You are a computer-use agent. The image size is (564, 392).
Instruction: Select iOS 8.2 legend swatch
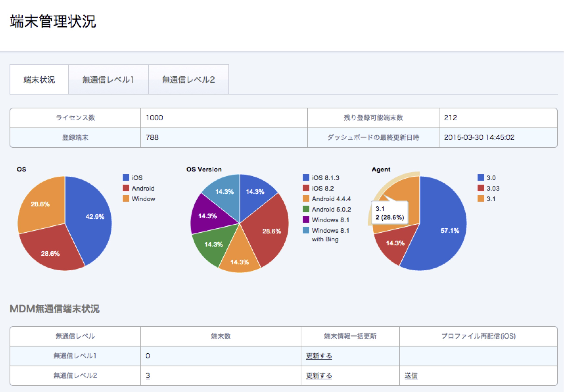pyautogui.click(x=306, y=188)
